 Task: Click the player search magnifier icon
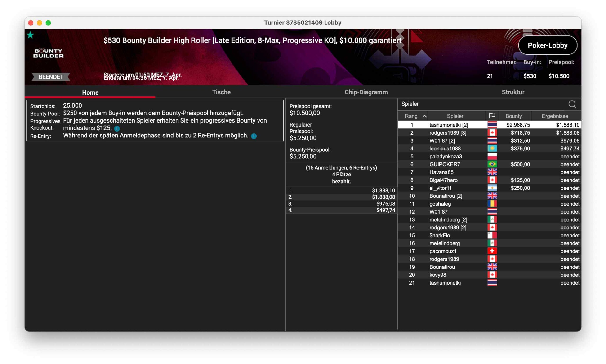tap(572, 105)
